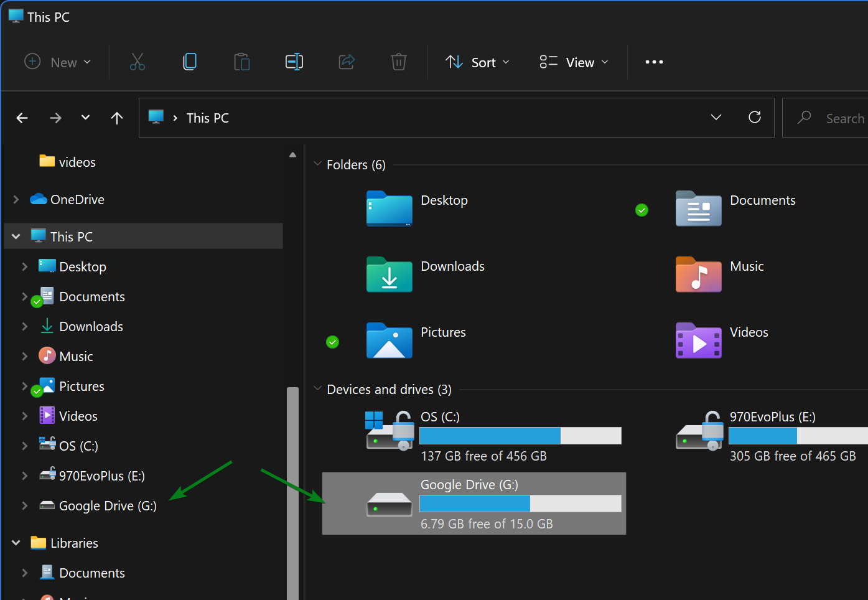The image size is (868, 600).
Task: Expand Videos in the sidebar tree
Action: (25, 416)
